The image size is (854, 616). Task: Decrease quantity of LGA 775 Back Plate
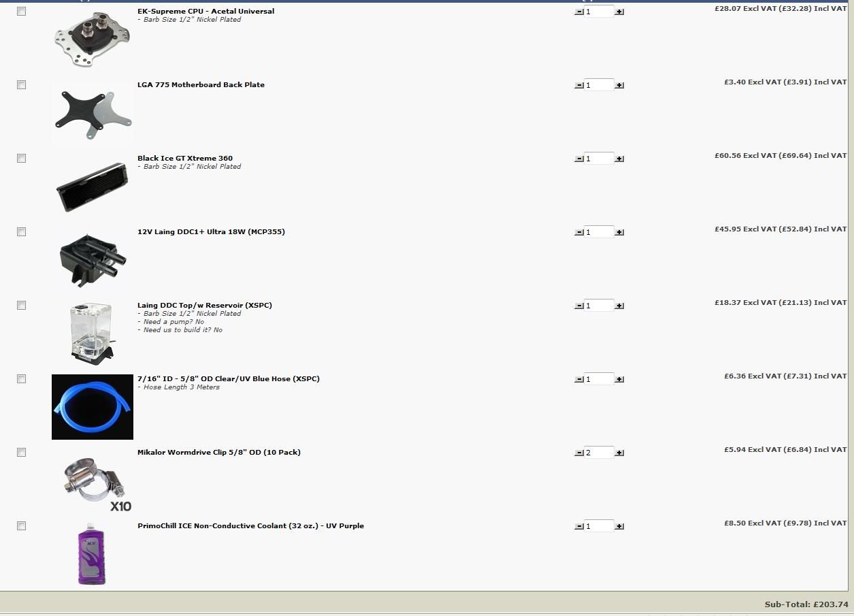tap(579, 85)
